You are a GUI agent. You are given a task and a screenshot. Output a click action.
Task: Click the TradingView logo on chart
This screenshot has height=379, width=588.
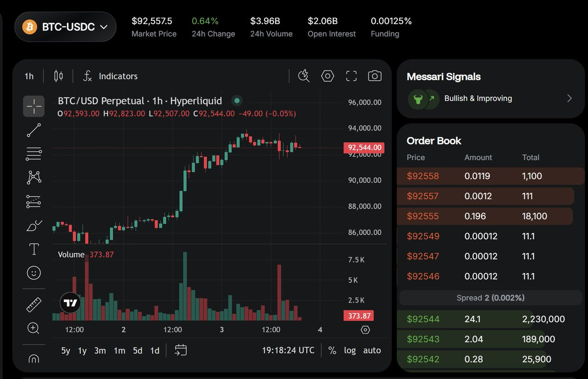pos(70,303)
